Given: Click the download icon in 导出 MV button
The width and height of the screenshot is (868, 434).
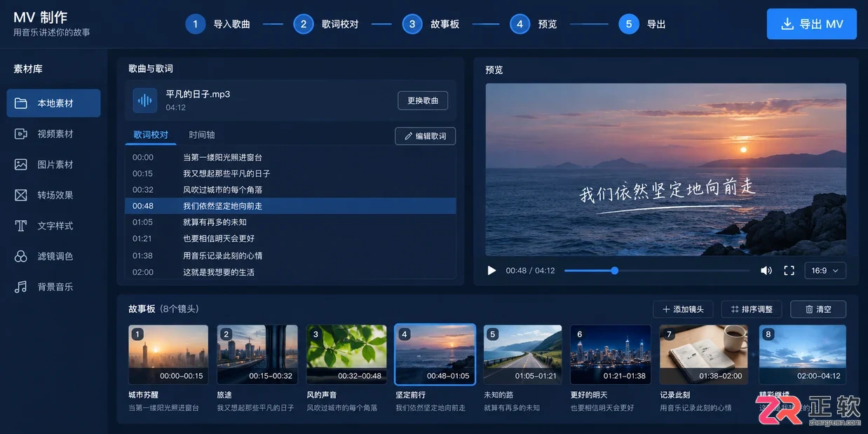Looking at the screenshot, I should (x=787, y=24).
